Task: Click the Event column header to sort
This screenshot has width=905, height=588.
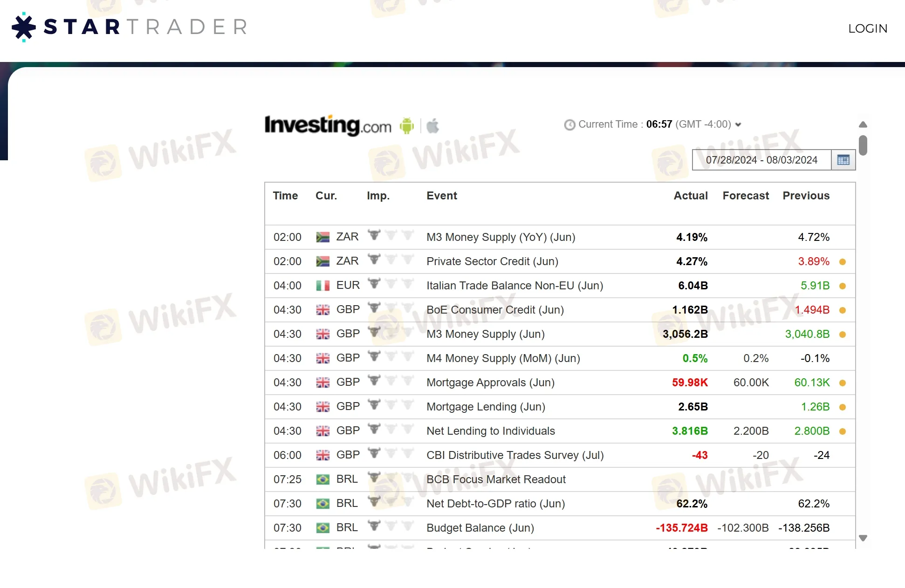Action: 442,196
